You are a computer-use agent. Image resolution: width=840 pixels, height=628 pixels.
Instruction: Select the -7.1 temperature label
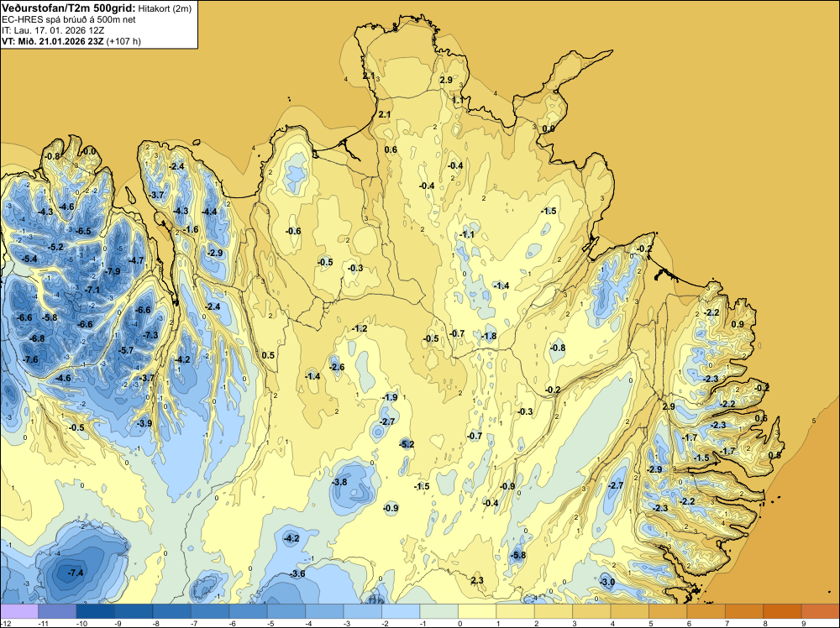pyautogui.click(x=92, y=290)
